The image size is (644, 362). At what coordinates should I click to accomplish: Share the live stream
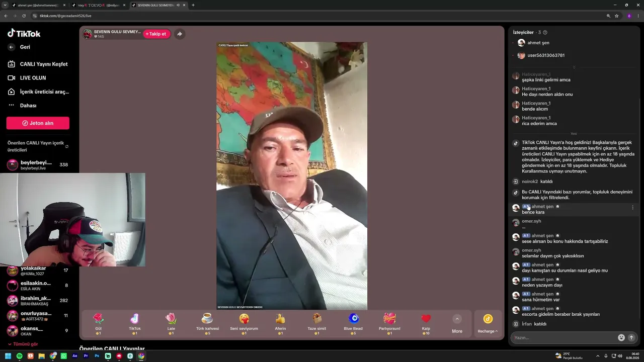[180, 34]
